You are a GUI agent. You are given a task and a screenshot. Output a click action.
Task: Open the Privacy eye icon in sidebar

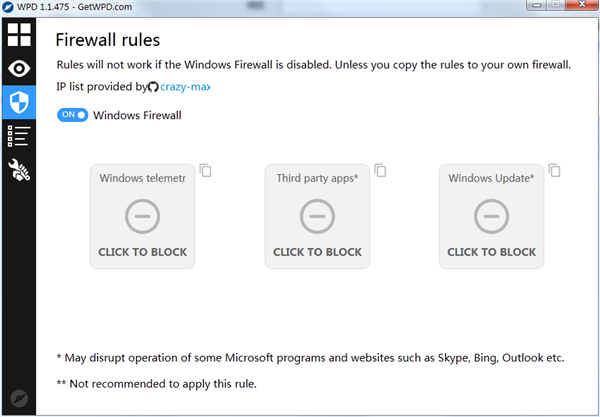tap(19, 68)
